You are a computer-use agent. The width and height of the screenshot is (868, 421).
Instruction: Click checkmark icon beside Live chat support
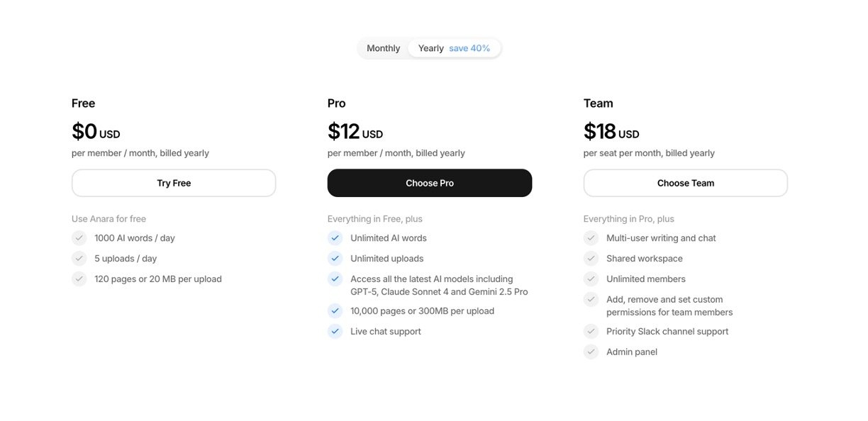(335, 331)
